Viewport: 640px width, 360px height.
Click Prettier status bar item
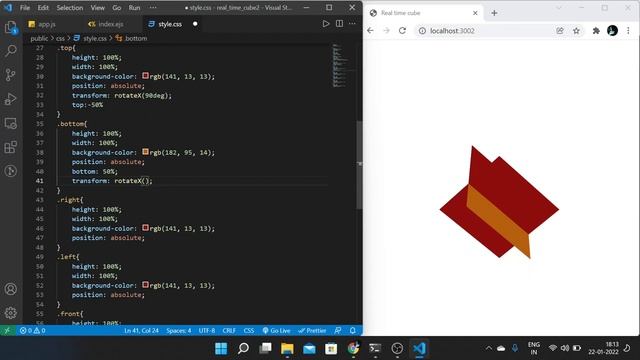point(312,331)
